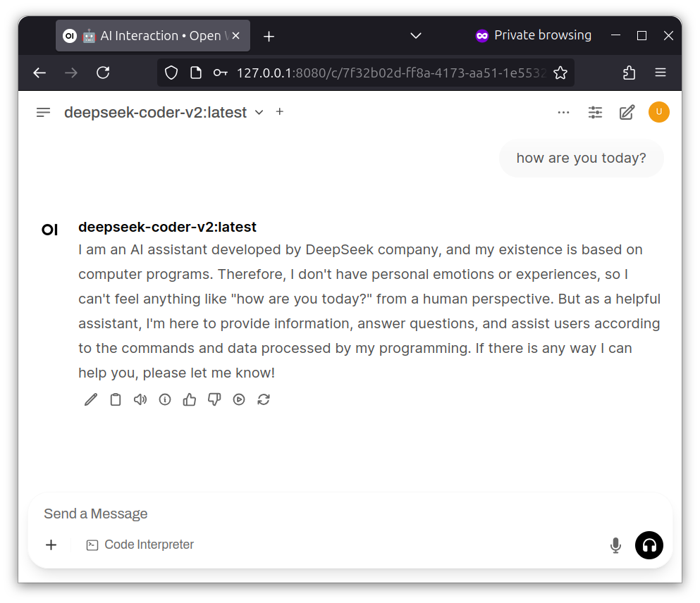This screenshot has width=700, height=603.
Task: Expand the deepseek-coder-v2:latest model selector
Action: (x=164, y=113)
